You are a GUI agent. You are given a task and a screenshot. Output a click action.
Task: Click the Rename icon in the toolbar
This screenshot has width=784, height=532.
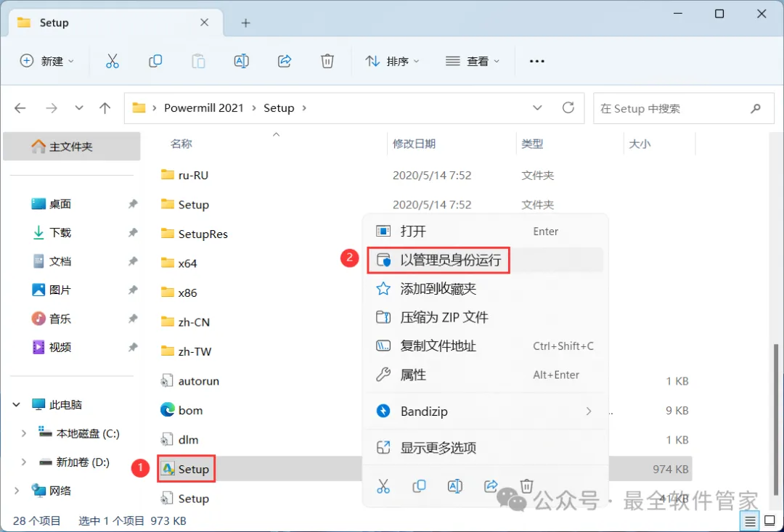click(242, 61)
